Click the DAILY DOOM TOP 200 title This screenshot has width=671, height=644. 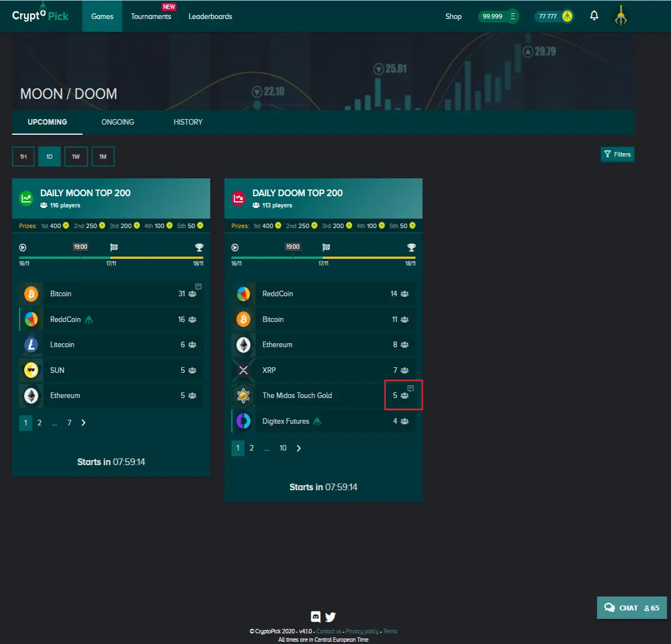(297, 193)
